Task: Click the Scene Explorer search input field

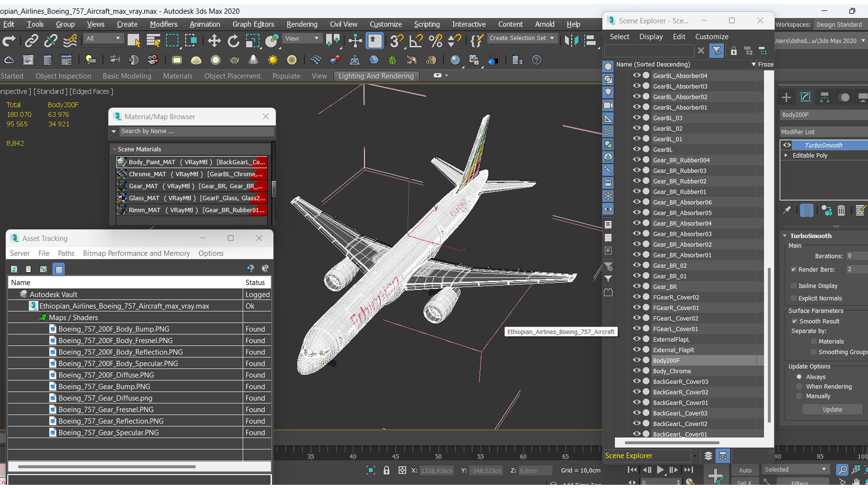Action: pos(649,51)
